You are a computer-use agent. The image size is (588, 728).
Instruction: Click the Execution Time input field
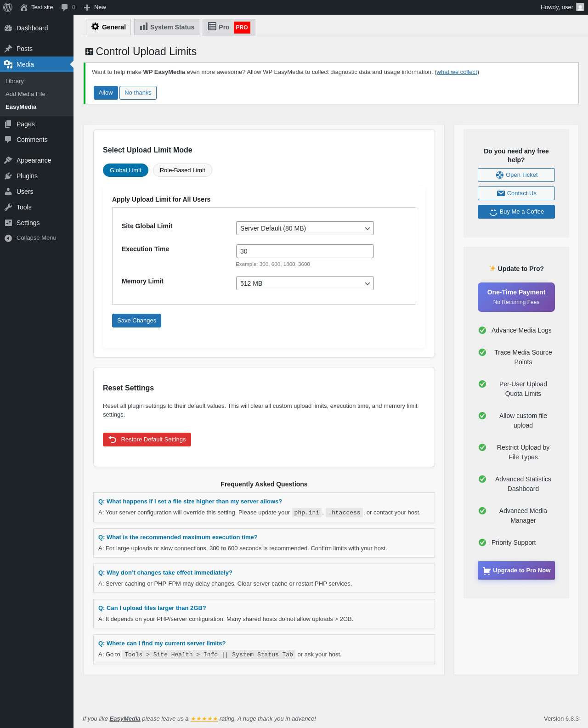(x=305, y=251)
